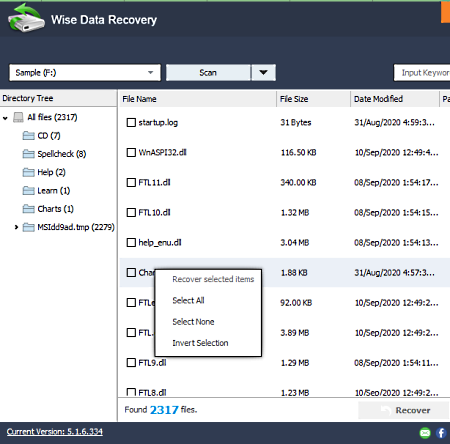Sort by the File Size column header

pyautogui.click(x=313, y=99)
